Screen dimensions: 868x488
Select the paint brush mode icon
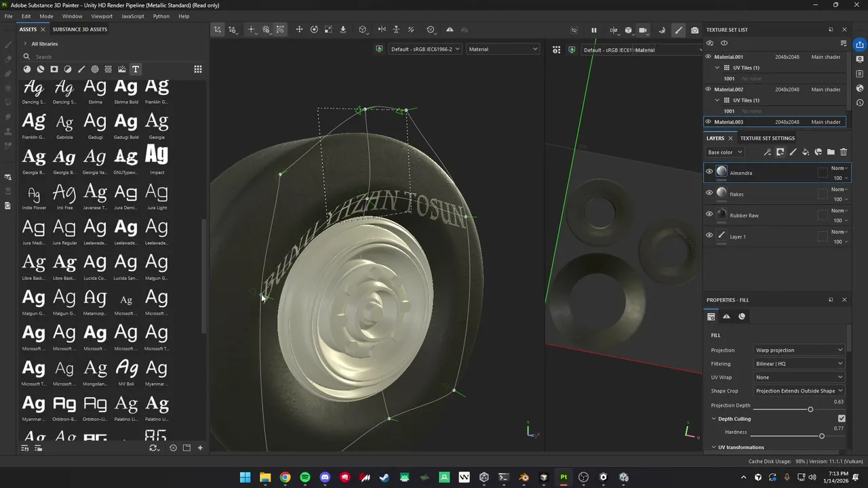click(x=679, y=30)
